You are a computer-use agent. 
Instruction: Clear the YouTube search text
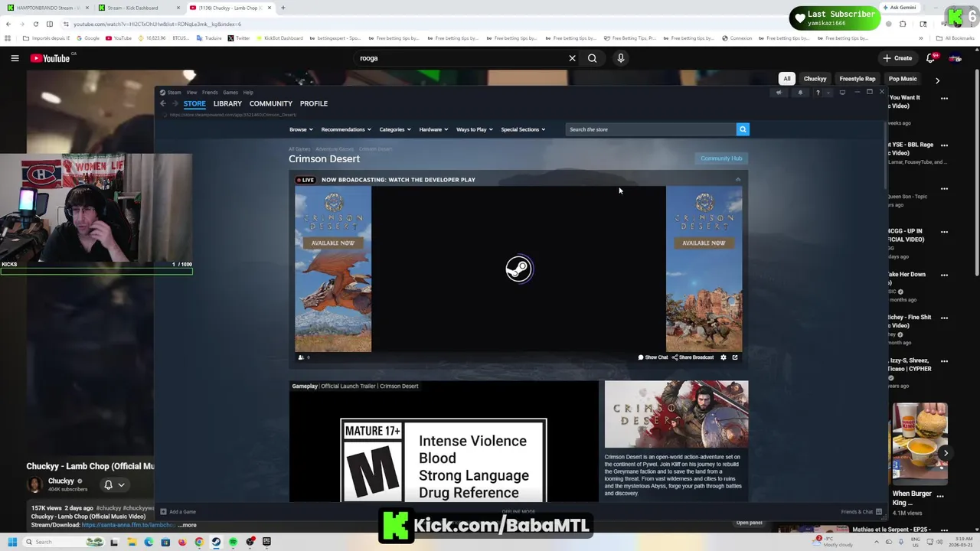[x=572, y=58]
